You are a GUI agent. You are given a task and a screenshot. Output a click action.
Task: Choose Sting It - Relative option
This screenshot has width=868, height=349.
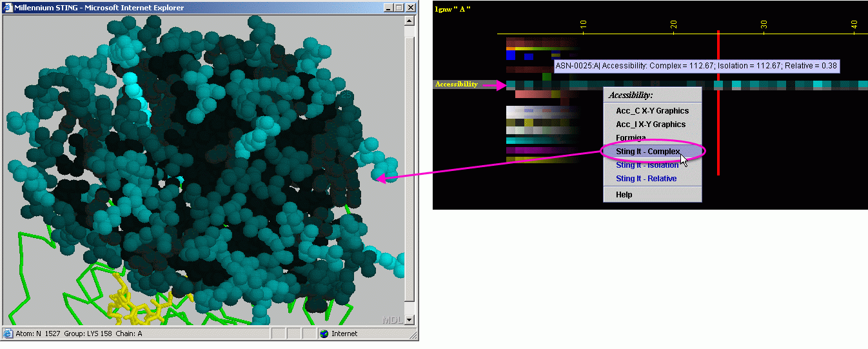pyautogui.click(x=652, y=179)
